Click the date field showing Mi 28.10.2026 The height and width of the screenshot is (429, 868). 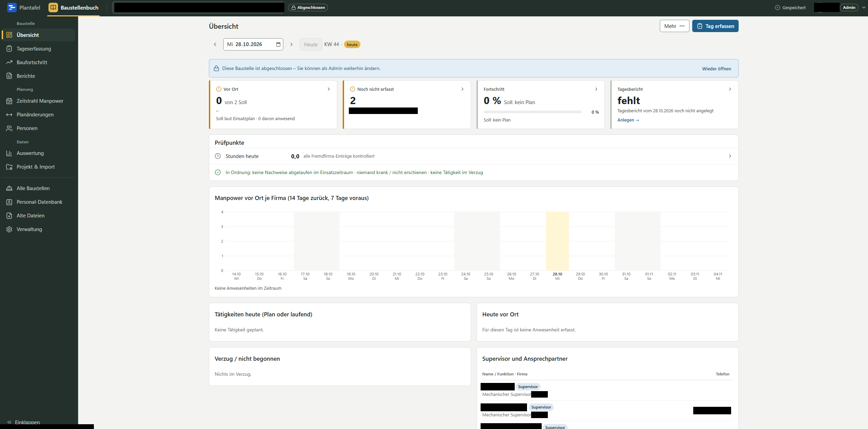point(253,44)
